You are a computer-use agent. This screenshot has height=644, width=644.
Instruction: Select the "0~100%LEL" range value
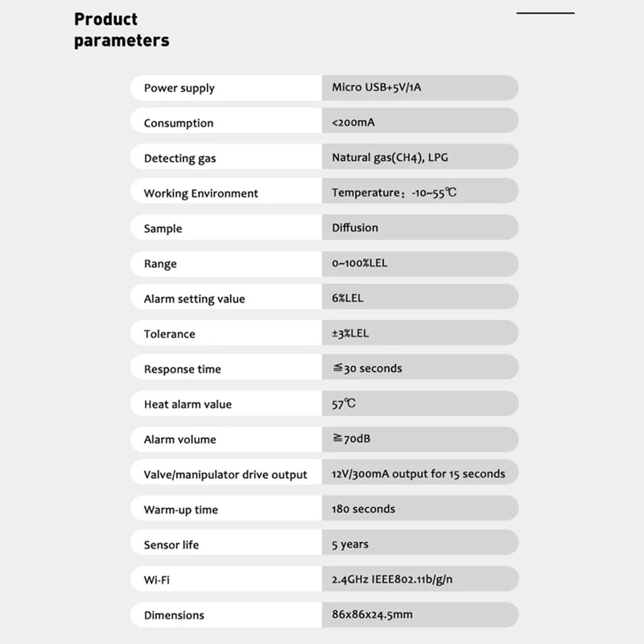coord(365,263)
